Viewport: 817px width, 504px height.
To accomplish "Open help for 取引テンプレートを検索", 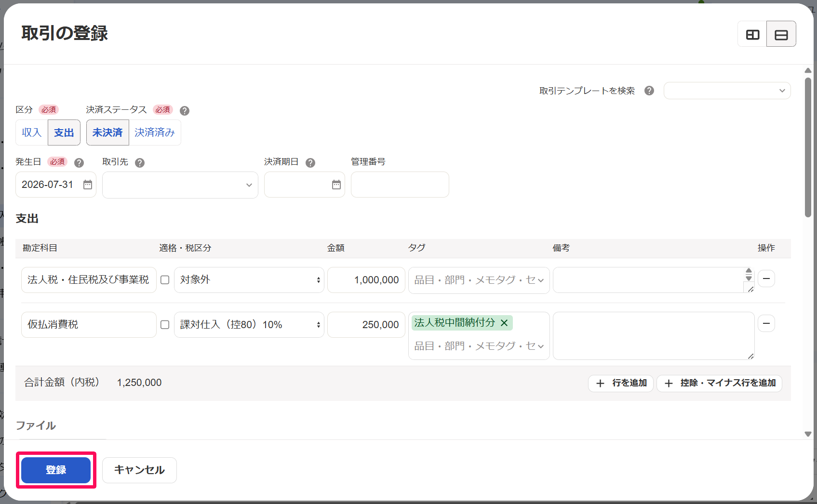I will [x=649, y=91].
